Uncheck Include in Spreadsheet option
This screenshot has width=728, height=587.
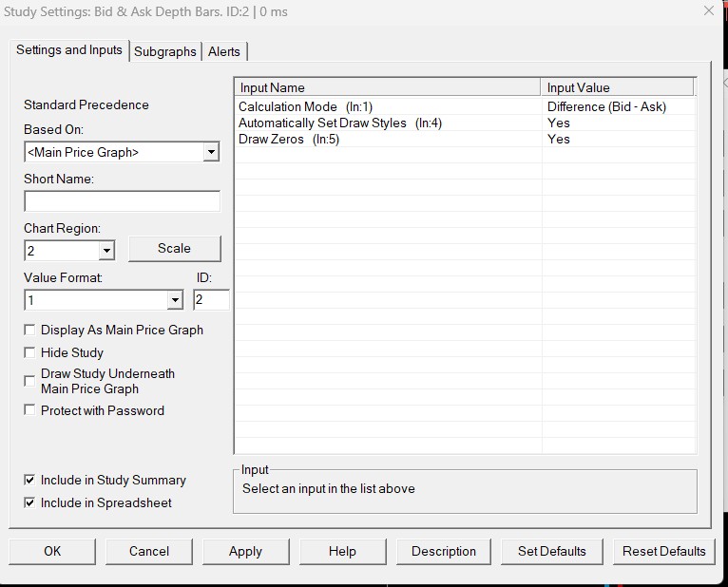coord(30,503)
